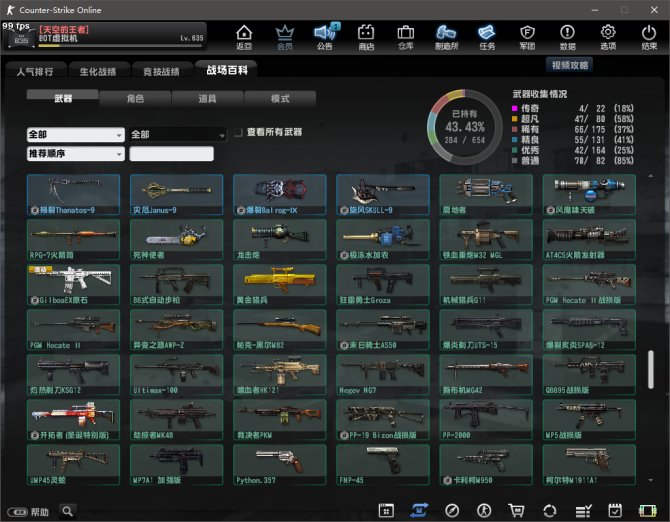The height and width of the screenshot is (522, 670).
Task: Click the compass icon in bottom bar
Action: click(452, 510)
